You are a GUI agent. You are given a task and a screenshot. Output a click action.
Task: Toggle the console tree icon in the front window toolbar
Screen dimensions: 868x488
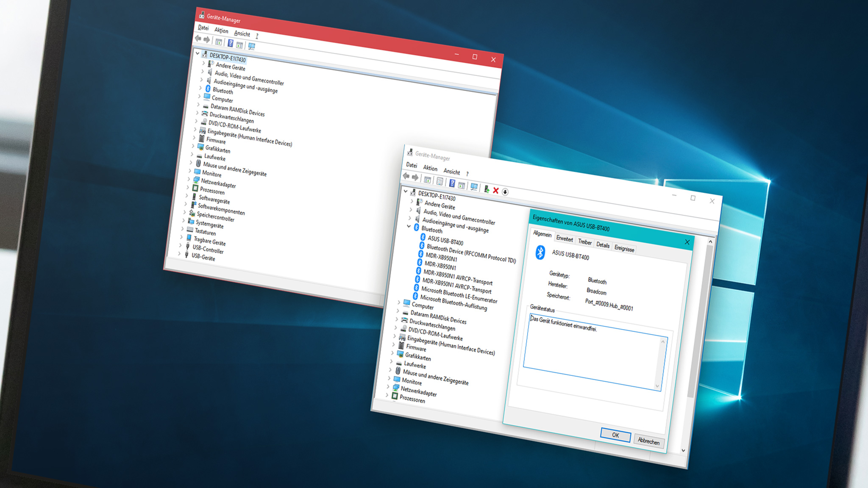click(428, 180)
